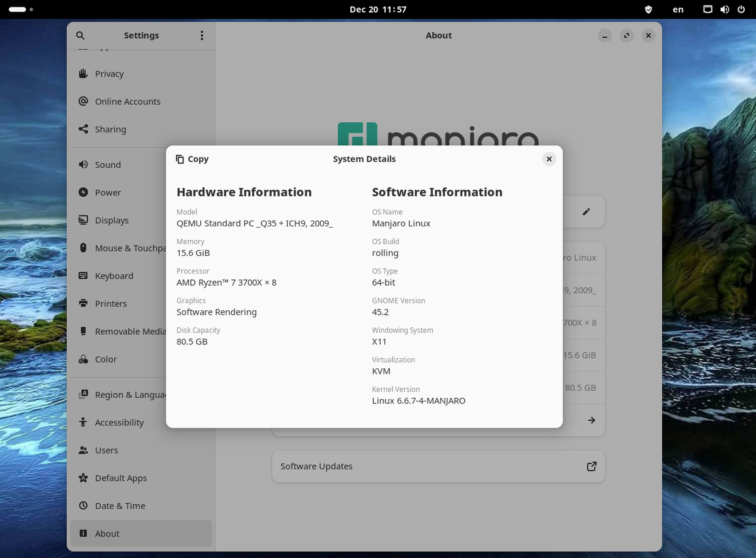The image size is (756, 558).
Task: Maximize the Settings About window
Action: tap(626, 35)
